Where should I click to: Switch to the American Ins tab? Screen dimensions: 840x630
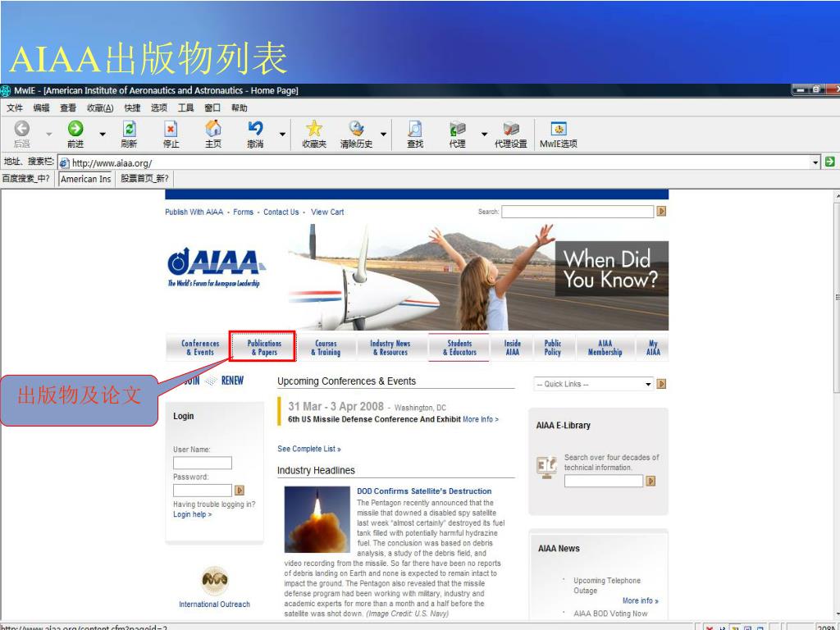click(x=85, y=179)
